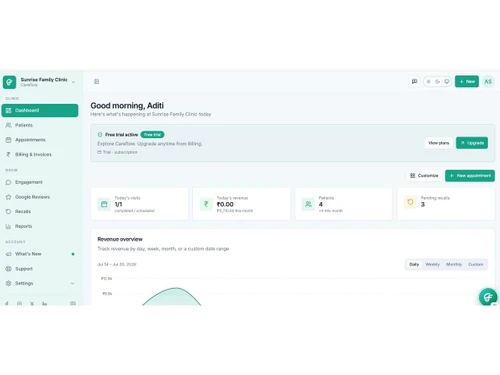Open the LinkedIn link in the sidebar footer

(45, 304)
